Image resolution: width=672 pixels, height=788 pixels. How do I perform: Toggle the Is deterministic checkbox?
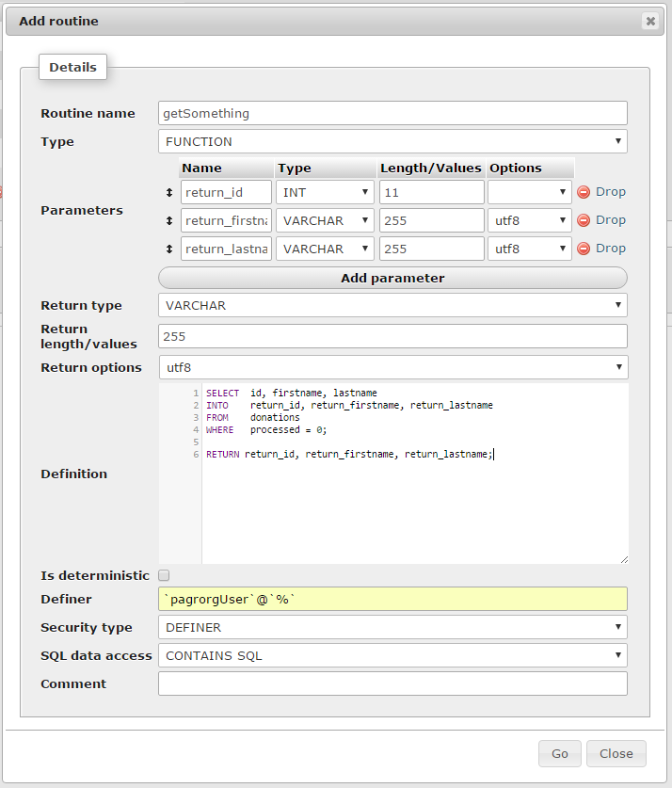pos(163,575)
